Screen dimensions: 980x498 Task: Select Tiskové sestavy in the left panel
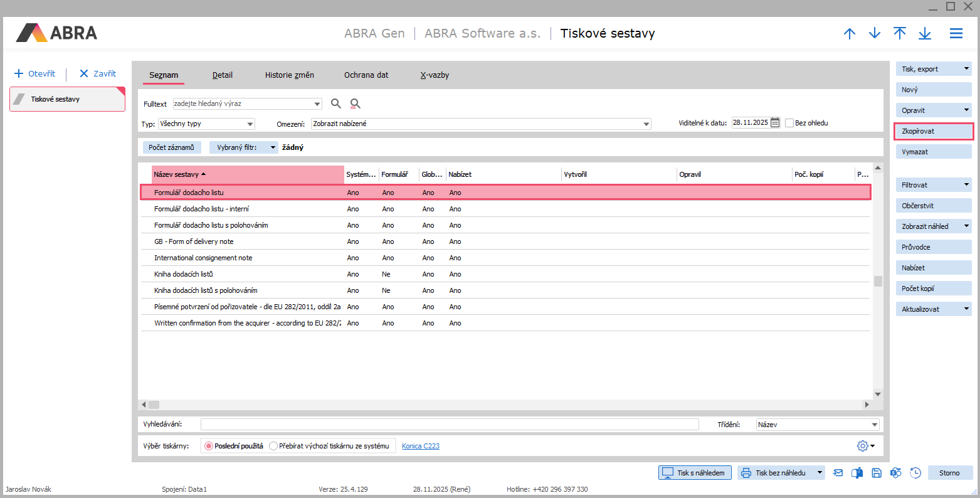click(x=67, y=99)
